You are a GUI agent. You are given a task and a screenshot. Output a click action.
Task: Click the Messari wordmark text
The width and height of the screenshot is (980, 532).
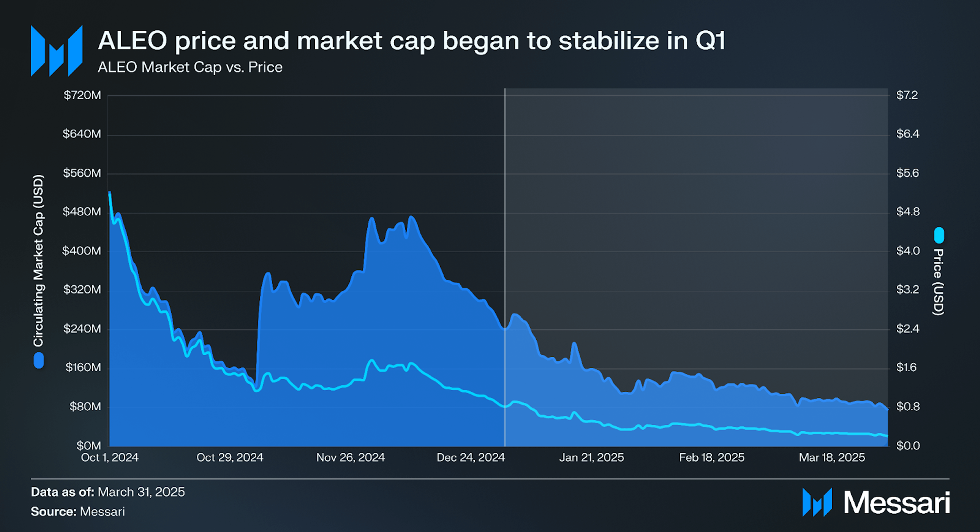coord(897,503)
